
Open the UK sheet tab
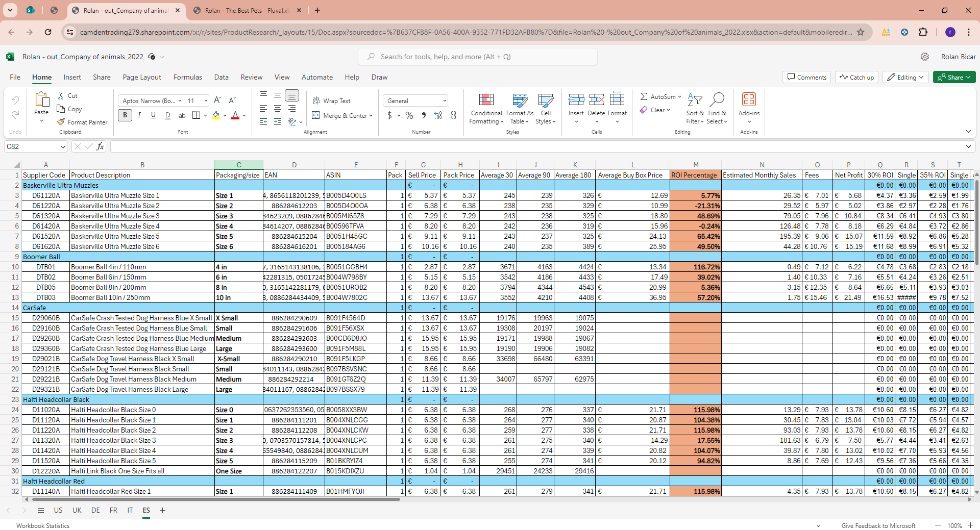[x=77, y=510]
